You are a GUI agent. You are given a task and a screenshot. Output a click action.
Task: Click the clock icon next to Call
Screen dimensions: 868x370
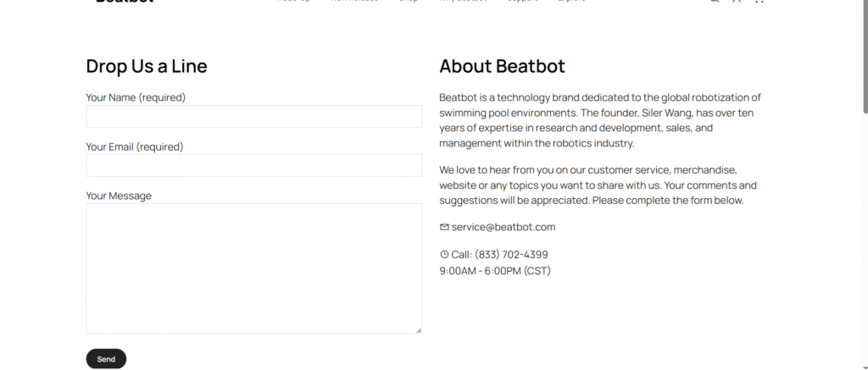click(x=444, y=254)
